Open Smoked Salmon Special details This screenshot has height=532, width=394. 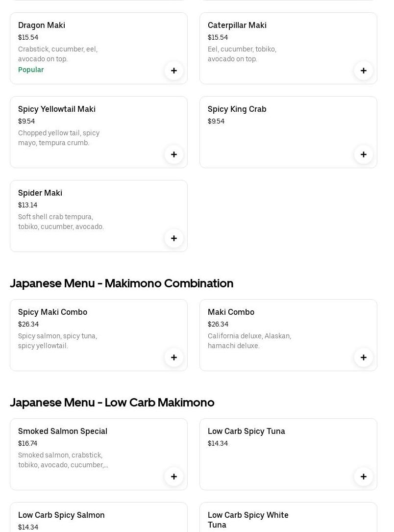63,431
